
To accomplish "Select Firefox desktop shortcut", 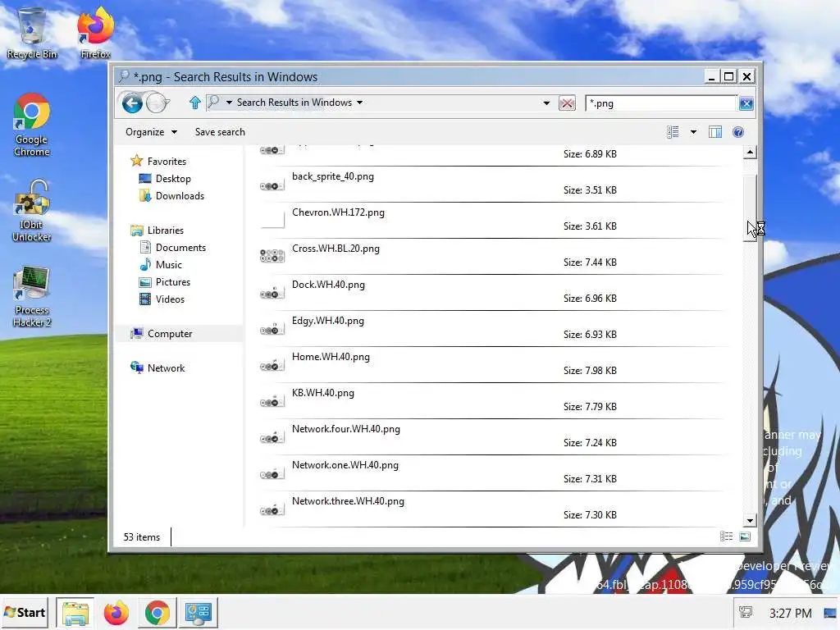I will pyautogui.click(x=95, y=33).
